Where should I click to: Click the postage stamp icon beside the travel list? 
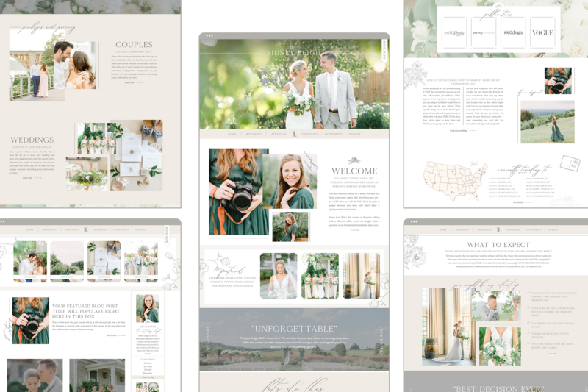click(569, 163)
